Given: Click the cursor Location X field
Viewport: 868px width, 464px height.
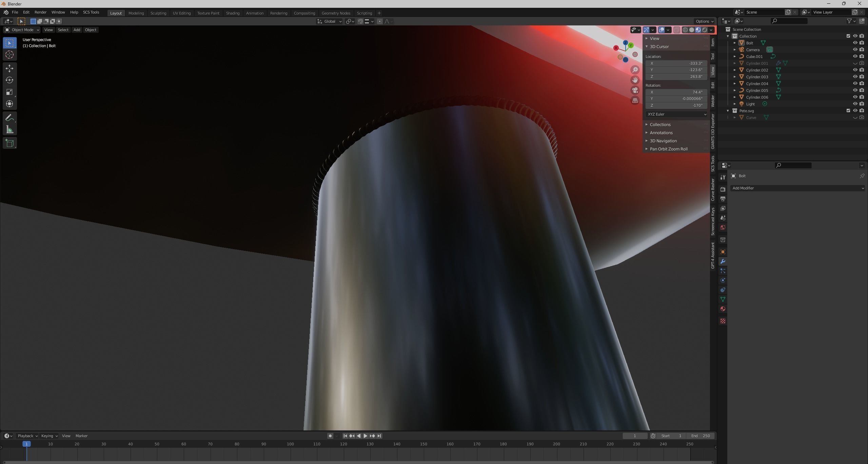Looking at the screenshot, I should (x=676, y=63).
